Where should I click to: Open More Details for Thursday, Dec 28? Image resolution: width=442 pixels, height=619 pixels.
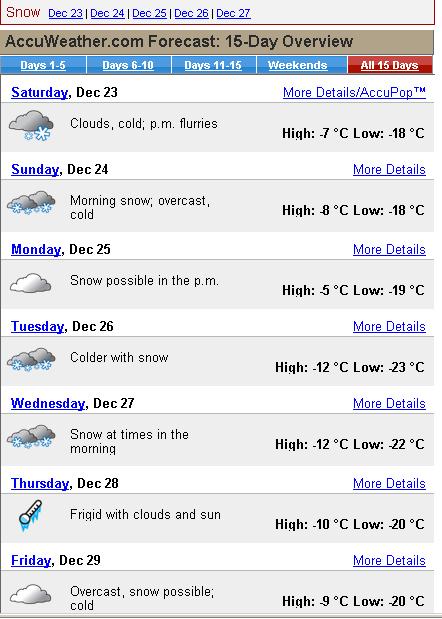389,484
